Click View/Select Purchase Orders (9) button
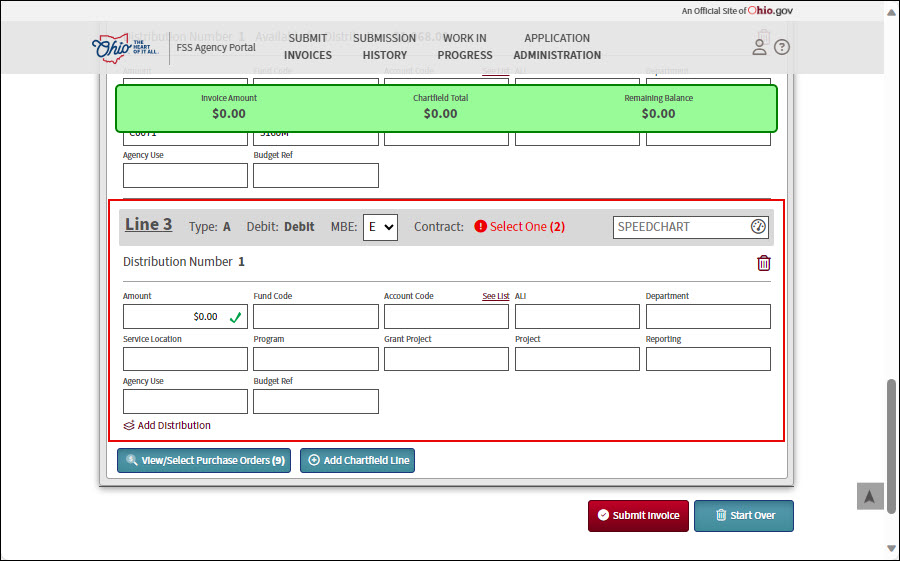Viewport: 900px width, 561px height. pos(204,461)
